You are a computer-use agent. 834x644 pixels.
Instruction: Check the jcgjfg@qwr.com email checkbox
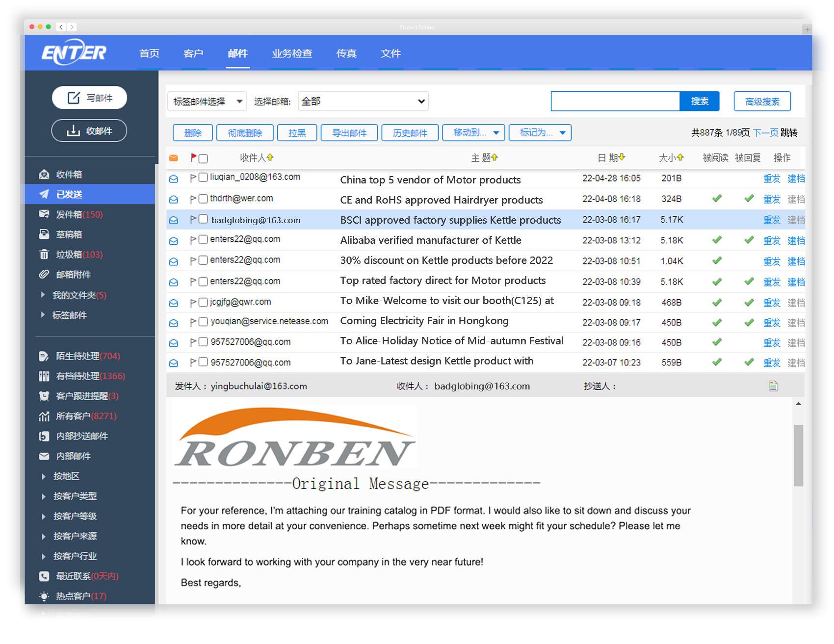203,302
